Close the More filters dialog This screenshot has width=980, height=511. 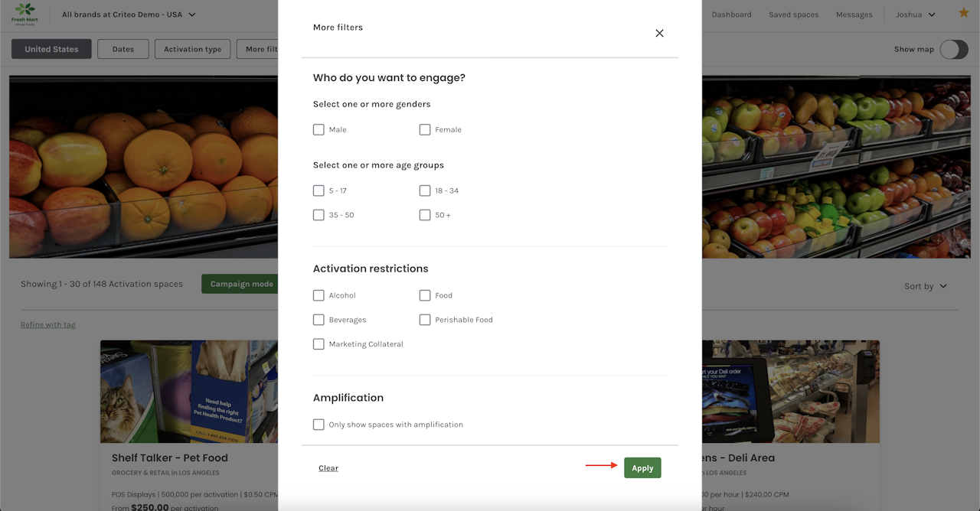click(659, 34)
